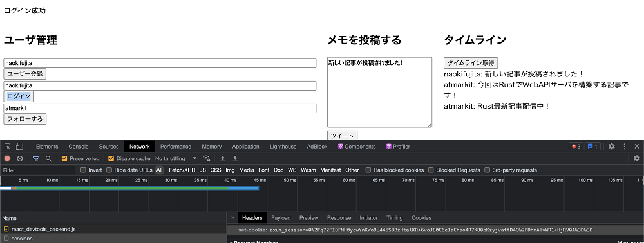Focus the network Filter text field
Viewport: 644px width, 243px height.
point(38,170)
